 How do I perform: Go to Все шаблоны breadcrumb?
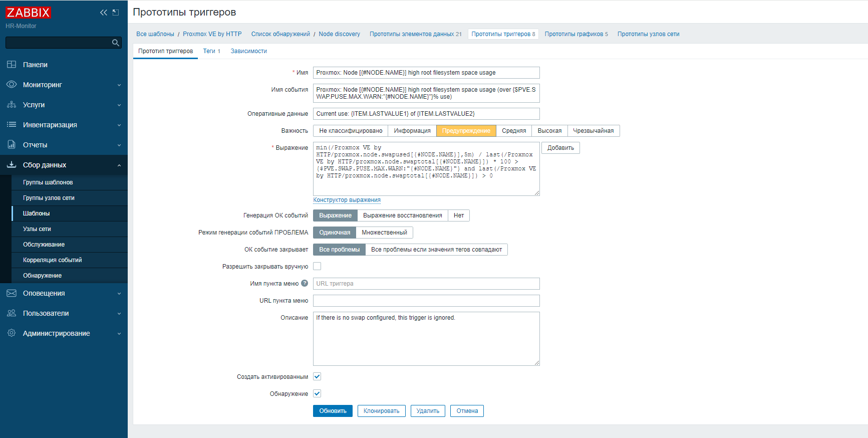point(155,34)
